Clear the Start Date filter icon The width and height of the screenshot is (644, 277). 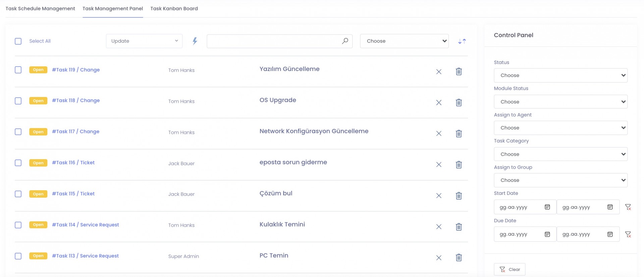[x=628, y=207]
